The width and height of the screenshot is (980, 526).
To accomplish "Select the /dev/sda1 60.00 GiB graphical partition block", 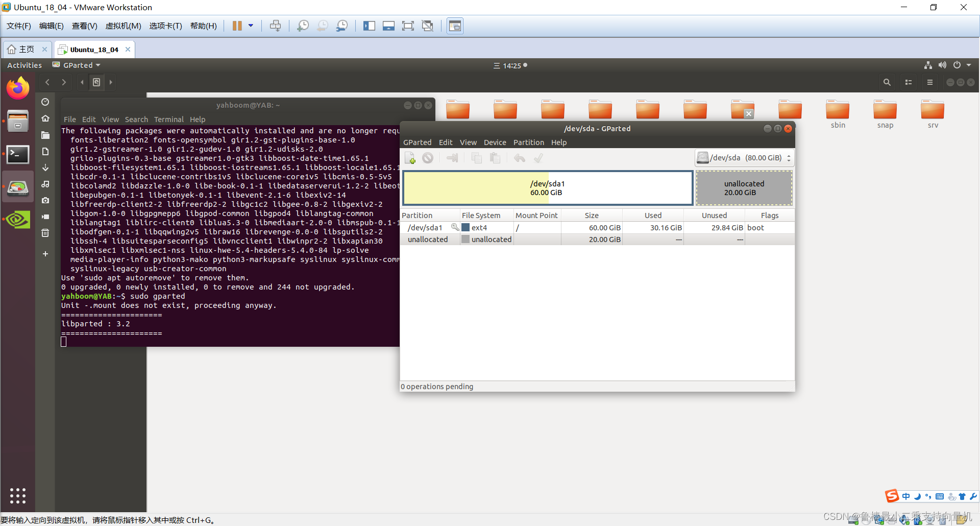I will 548,188.
